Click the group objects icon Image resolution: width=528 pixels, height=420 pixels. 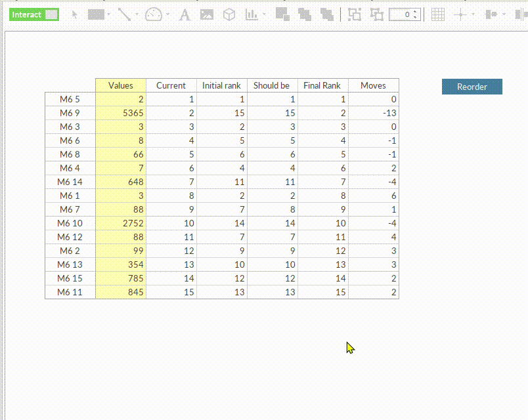point(355,14)
